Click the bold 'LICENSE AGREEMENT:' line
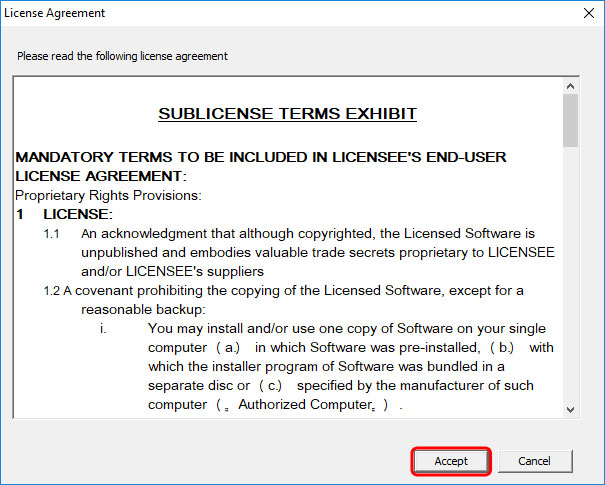Image resolution: width=605 pixels, height=485 pixels. 94,176
